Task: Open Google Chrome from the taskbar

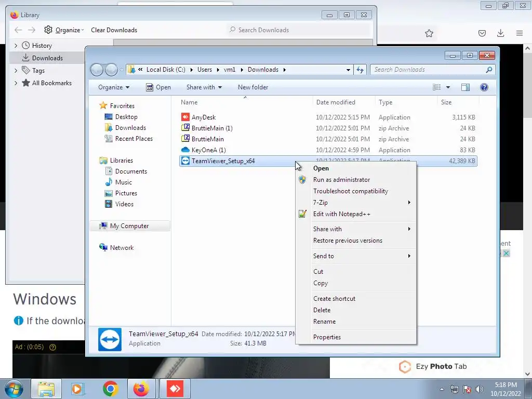Action: (x=110, y=389)
